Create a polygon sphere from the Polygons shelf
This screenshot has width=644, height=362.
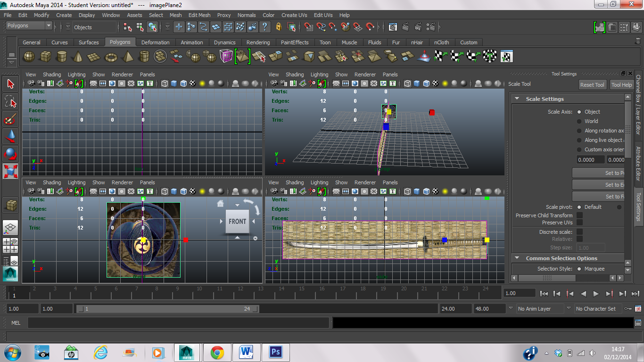pos(29,56)
